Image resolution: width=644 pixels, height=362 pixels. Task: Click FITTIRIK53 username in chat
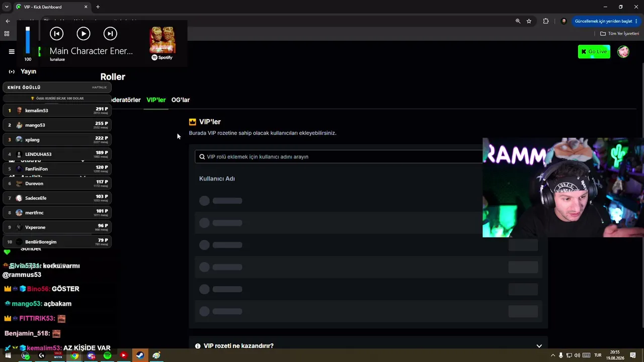(x=37, y=318)
